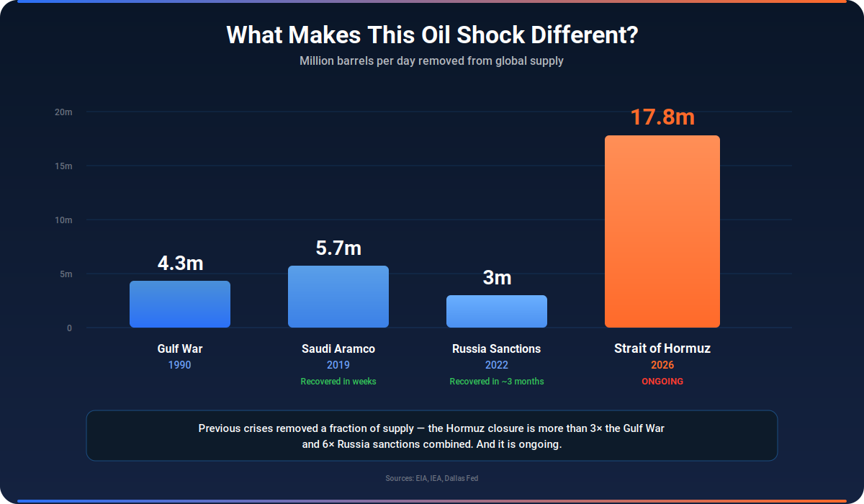
Task: Click the 5m y-axis tick label
Action: coord(66,274)
